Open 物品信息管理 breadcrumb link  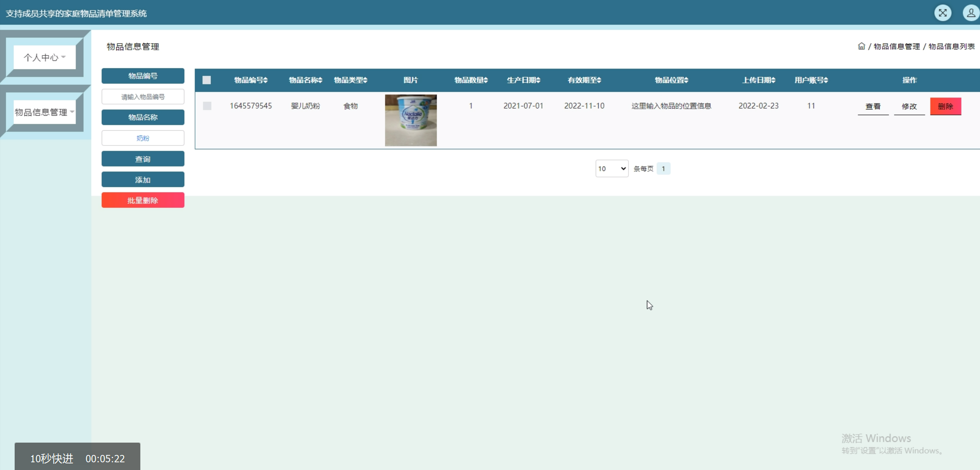click(896, 46)
